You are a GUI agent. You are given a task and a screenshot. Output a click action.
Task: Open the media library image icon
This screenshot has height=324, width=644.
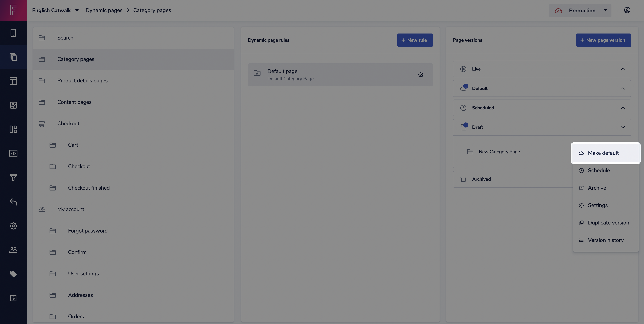13,105
